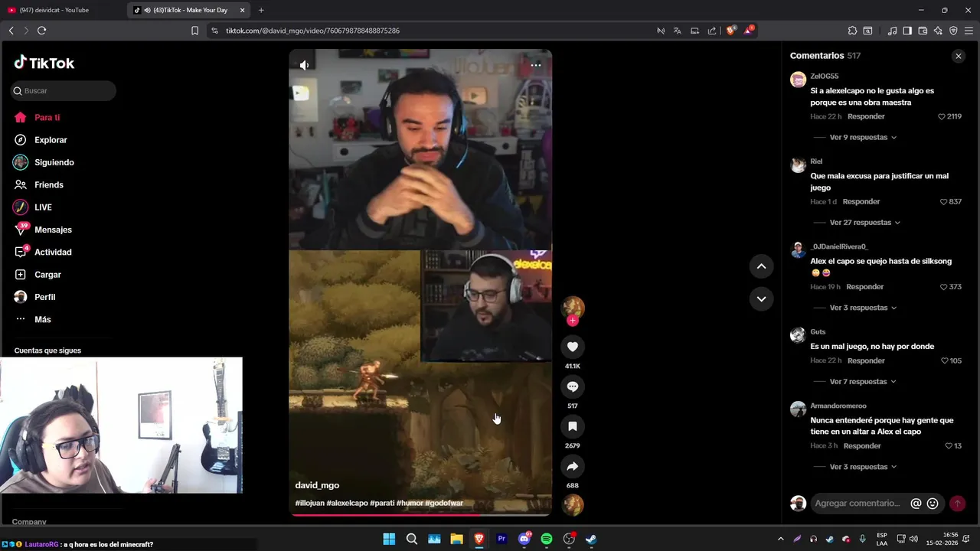This screenshot has height=551, width=980.
Task: Expand Ver 3 respuestas under _0JDanielRivera0_
Action: pyautogui.click(x=863, y=308)
